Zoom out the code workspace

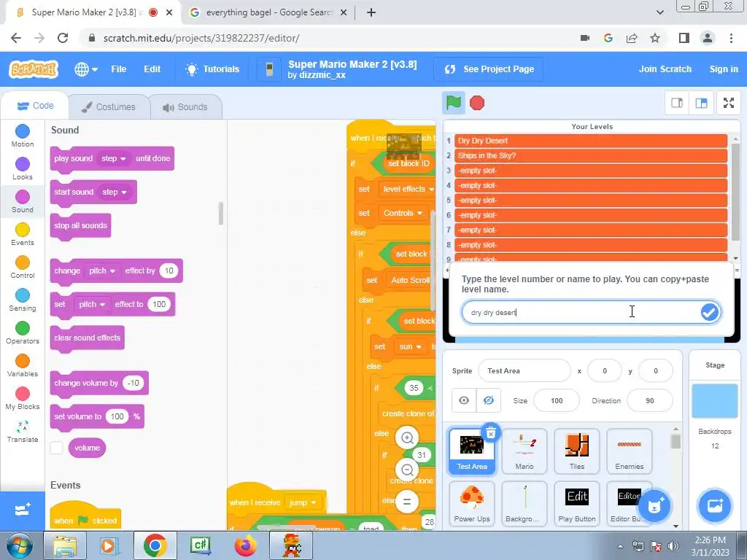(x=407, y=470)
